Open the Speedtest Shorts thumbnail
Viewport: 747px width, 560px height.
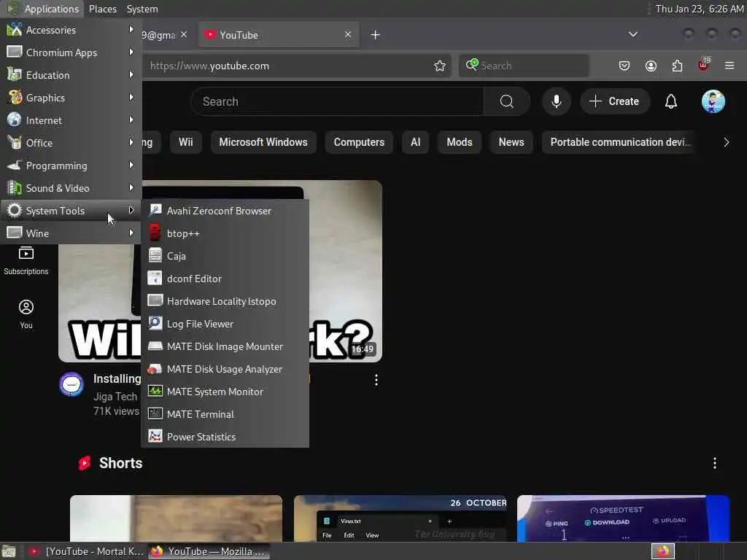[x=623, y=518]
